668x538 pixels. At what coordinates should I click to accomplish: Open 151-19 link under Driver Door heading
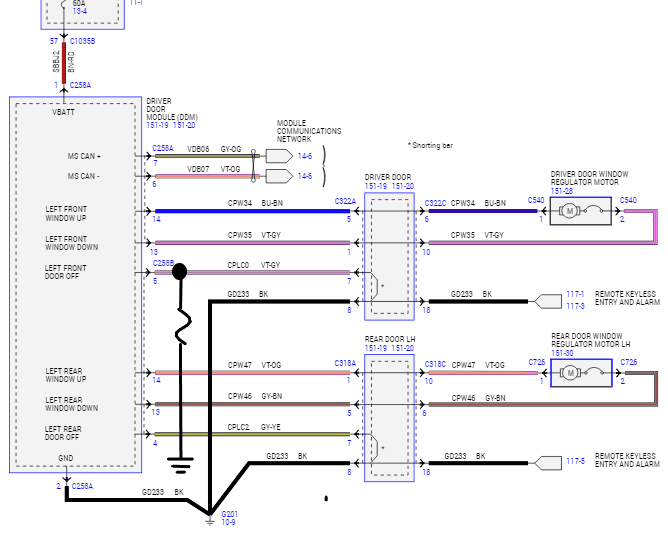(376, 186)
